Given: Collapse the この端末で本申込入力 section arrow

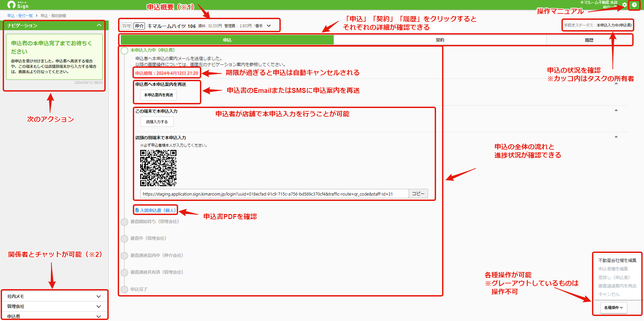Looking at the screenshot, I should click(616, 110).
